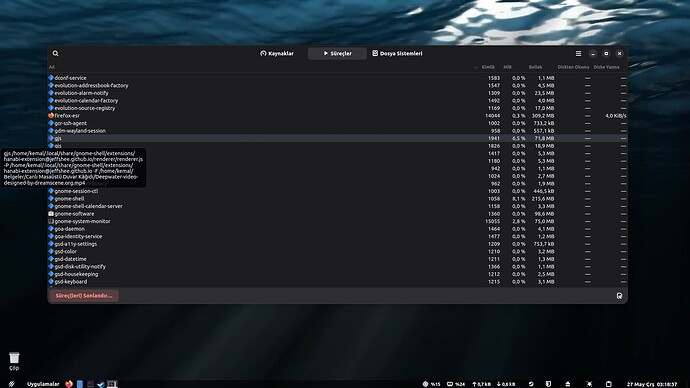Sort by the MİB CPU column header
Viewport: 690px width, 388px height.
507,67
